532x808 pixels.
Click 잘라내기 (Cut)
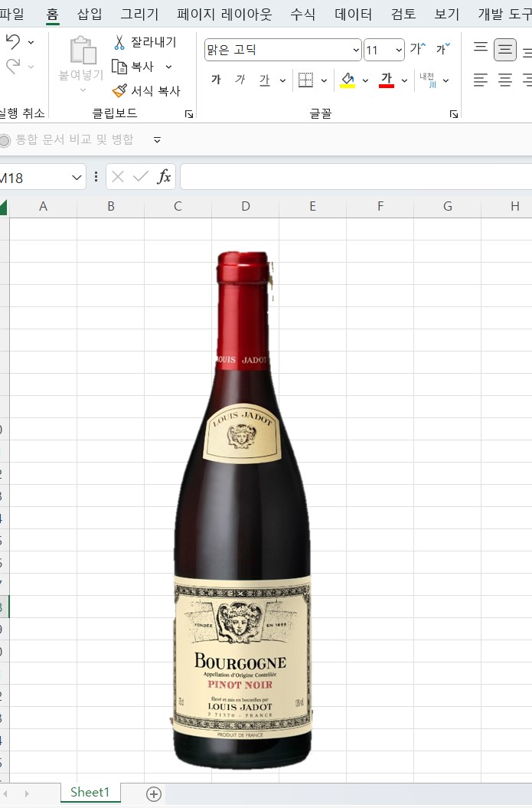[x=145, y=41]
